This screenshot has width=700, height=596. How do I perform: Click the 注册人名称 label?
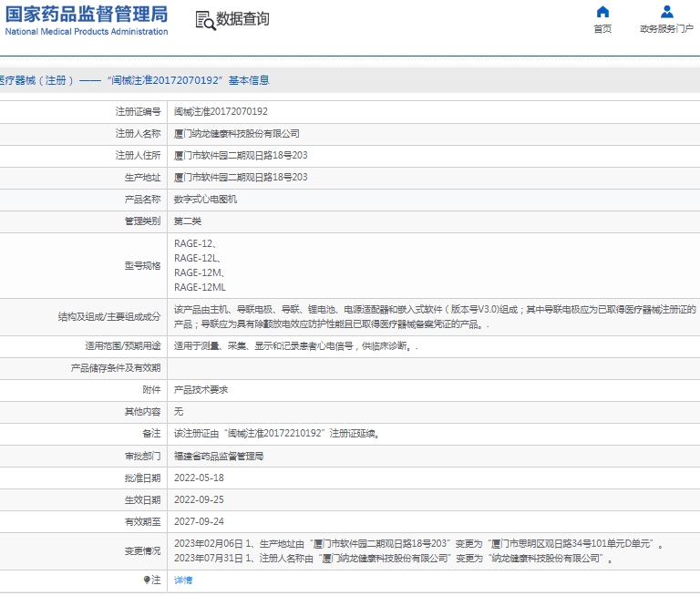(x=138, y=133)
